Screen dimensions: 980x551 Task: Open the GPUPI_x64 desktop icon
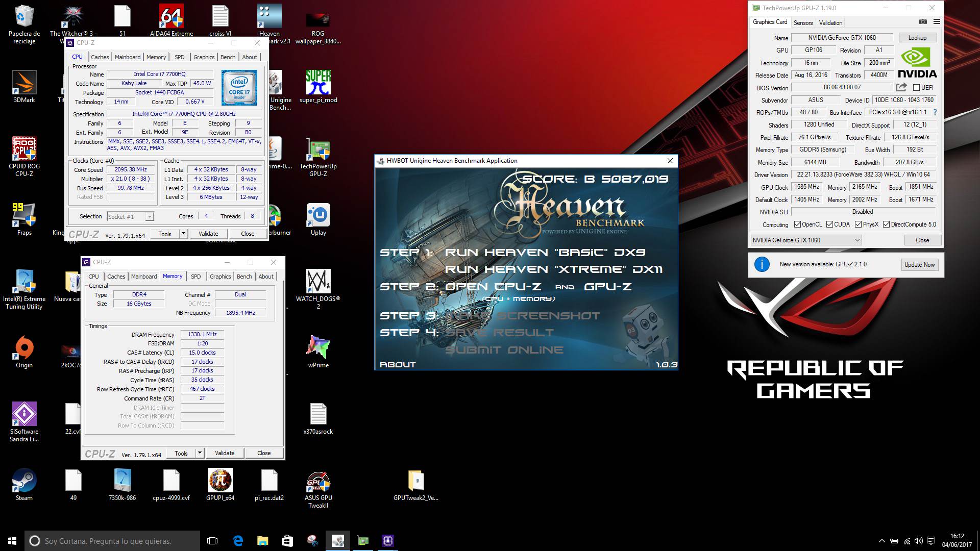point(220,485)
